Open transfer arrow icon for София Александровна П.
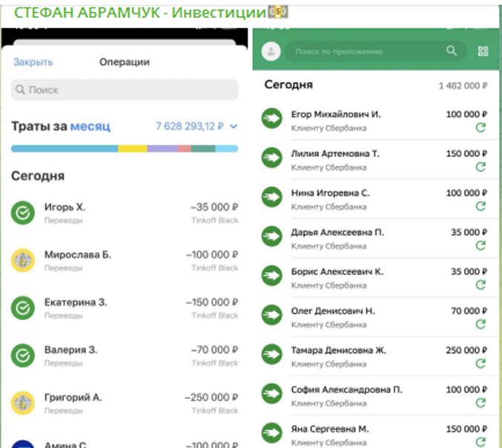Screen dimensions: 502x448 (x=272, y=394)
